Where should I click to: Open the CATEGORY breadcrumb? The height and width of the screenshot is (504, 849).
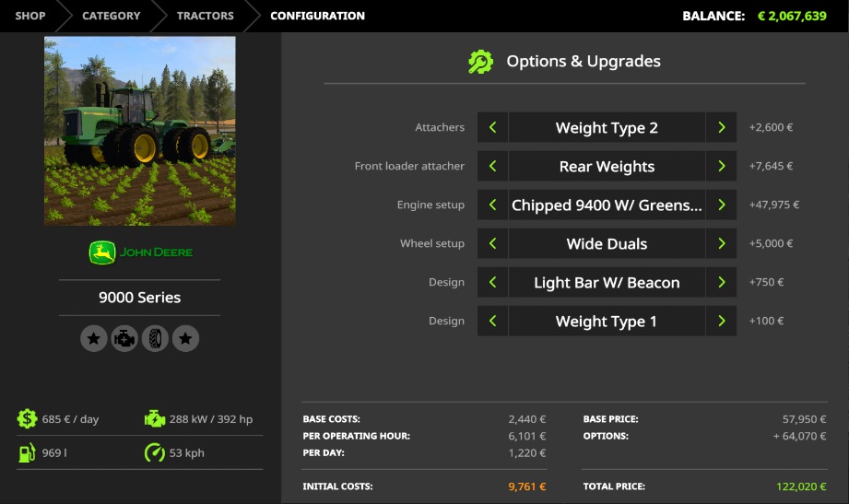click(112, 16)
